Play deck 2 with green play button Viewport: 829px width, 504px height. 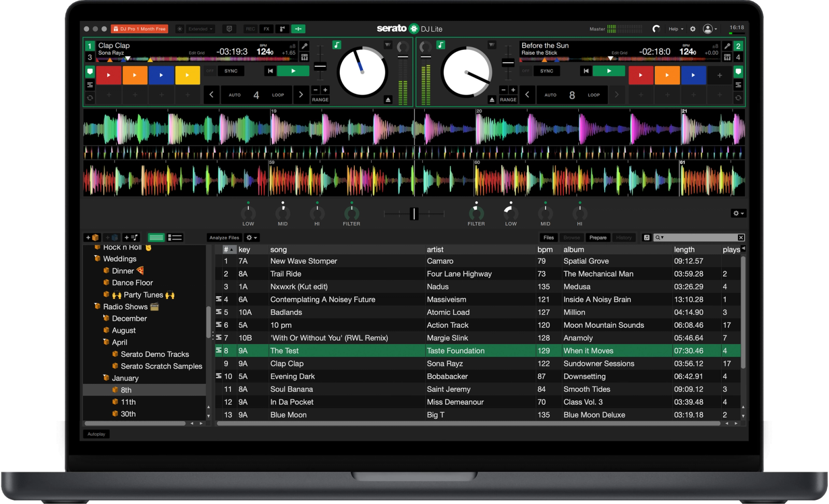click(x=609, y=71)
